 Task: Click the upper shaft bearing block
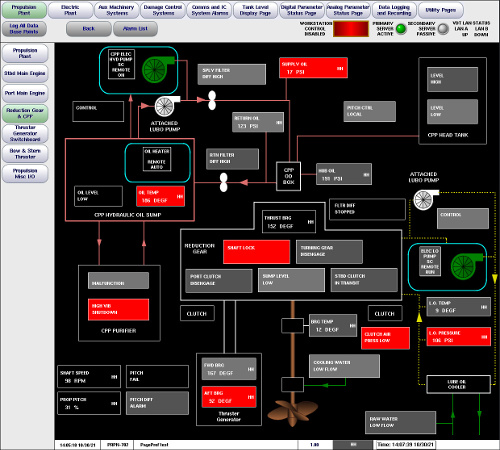pyautogui.click(x=292, y=326)
